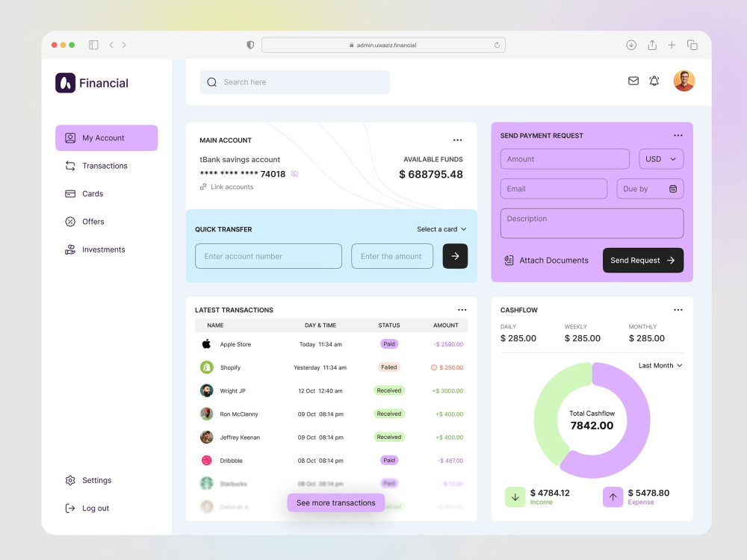This screenshot has width=747, height=560.
Task: Submit quick transfer arrow button
Action: 455,256
